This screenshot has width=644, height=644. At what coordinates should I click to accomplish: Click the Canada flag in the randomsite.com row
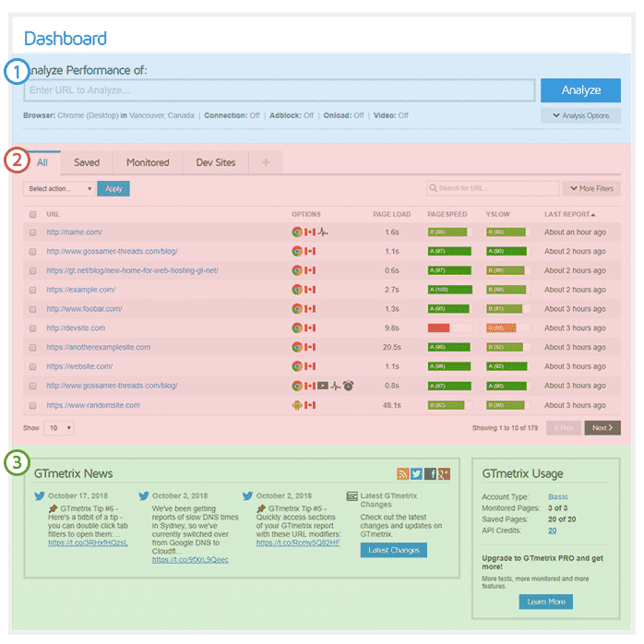pos(310,405)
